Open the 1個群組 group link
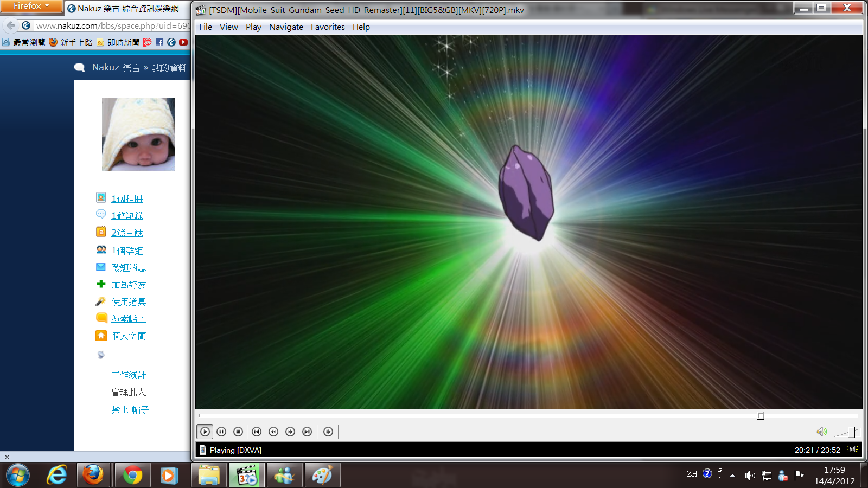This screenshot has height=488, width=868. 127,251
